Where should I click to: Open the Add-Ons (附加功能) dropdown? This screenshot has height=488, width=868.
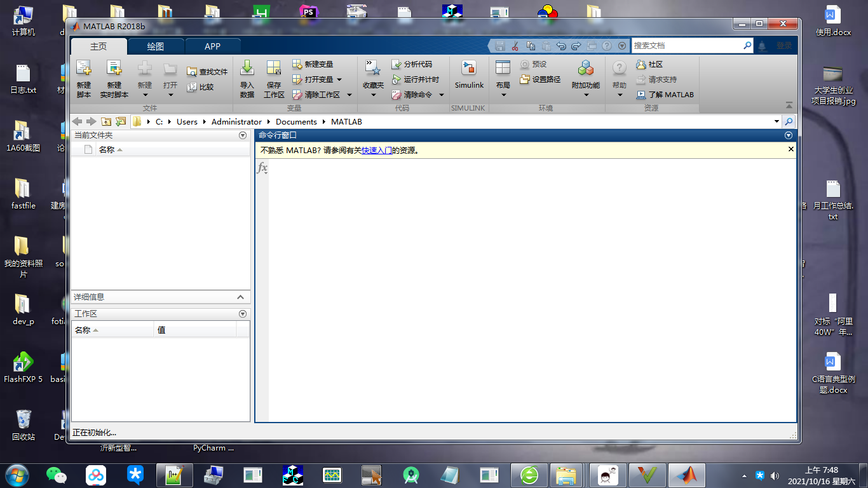click(x=586, y=95)
